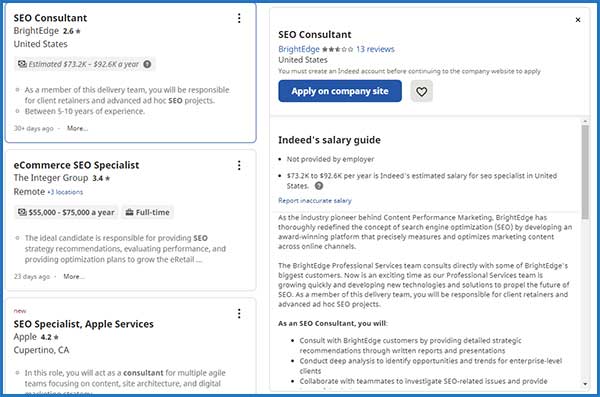Click help icon beside estimated salary tag
The image size is (600, 397).
pyautogui.click(x=147, y=64)
